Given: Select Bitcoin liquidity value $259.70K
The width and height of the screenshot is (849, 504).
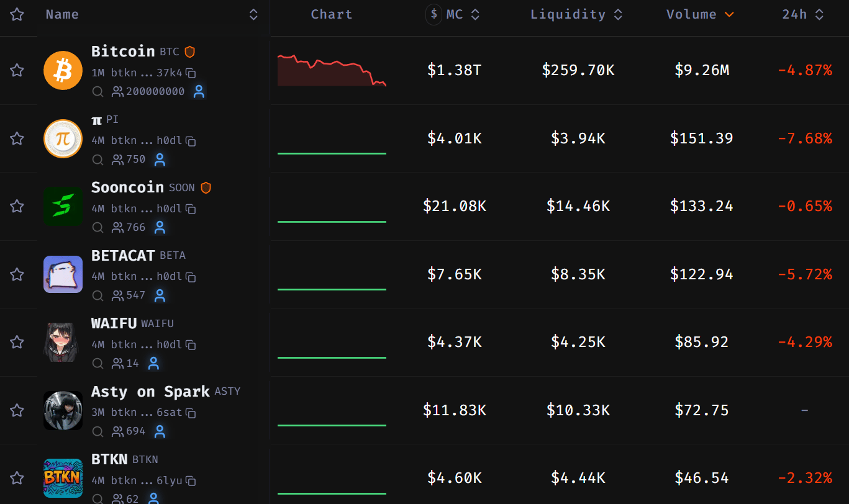Looking at the screenshot, I should (x=578, y=70).
